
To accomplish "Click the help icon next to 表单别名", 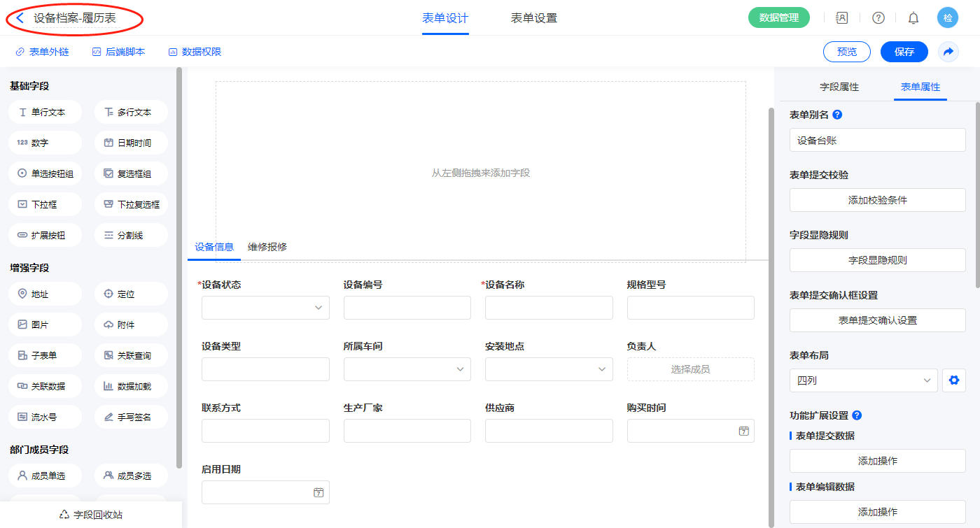I will coord(837,115).
